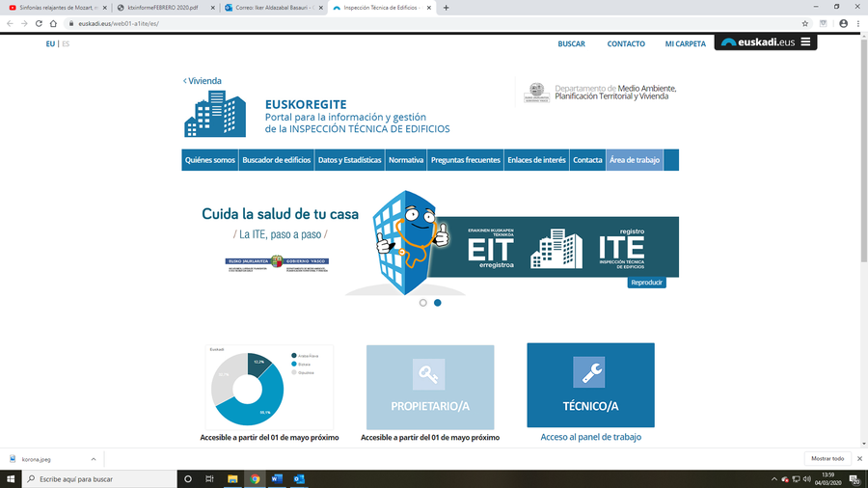Open Enlaces de interés menu item
Image resolution: width=868 pixels, height=488 pixels.
click(x=536, y=160)
